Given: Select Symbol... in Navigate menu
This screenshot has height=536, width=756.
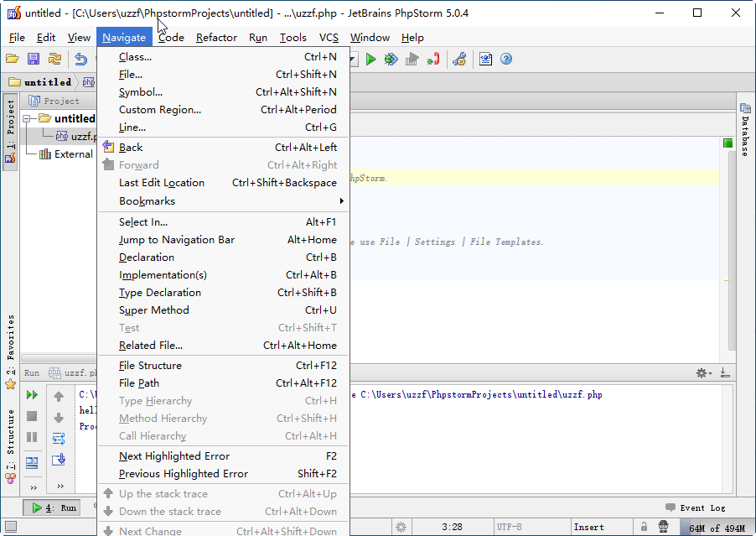Looking at the screenshot, I should (x=224, y=91).
